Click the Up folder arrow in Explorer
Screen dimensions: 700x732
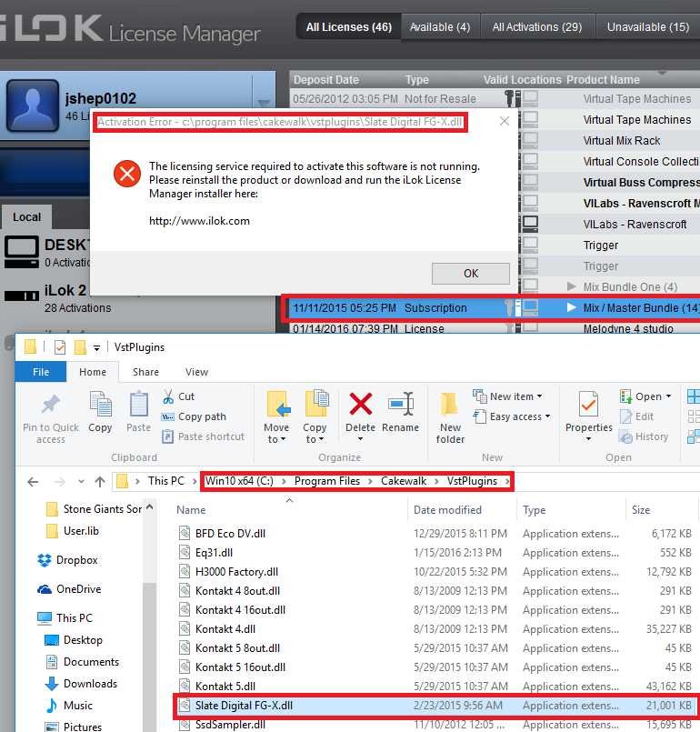tap(100, 481)
